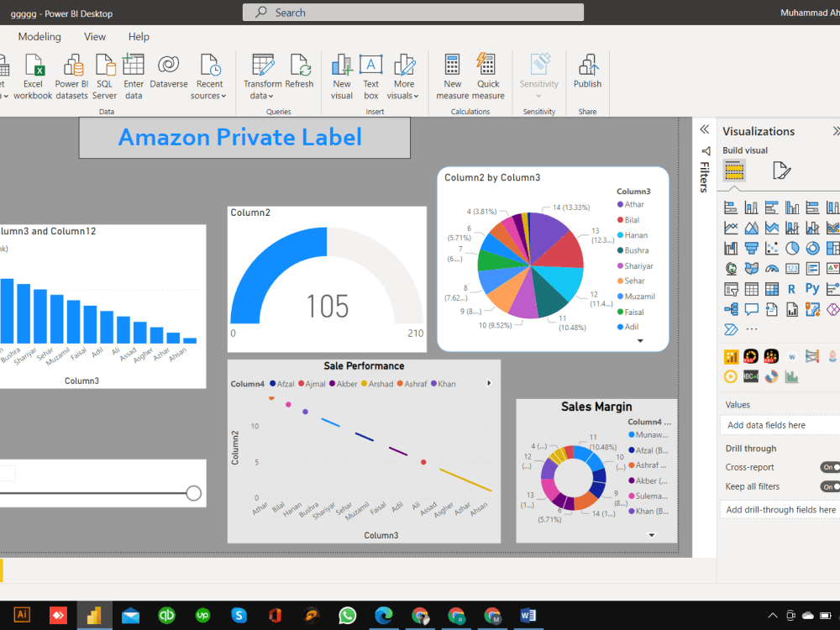Add the Smart narrative visual

coord(771,309)
